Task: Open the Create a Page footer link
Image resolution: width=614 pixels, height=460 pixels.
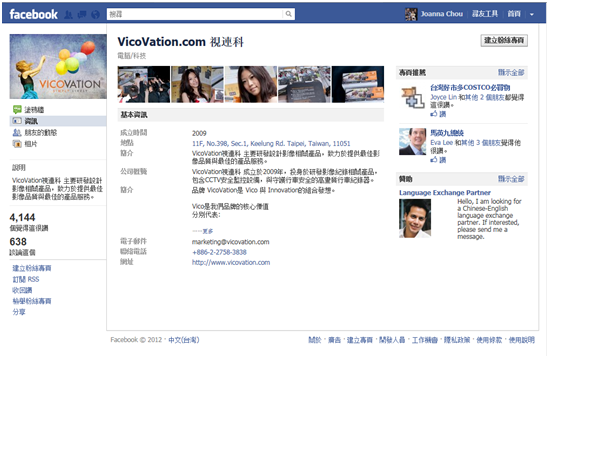Action: click(x=360, y=340)
